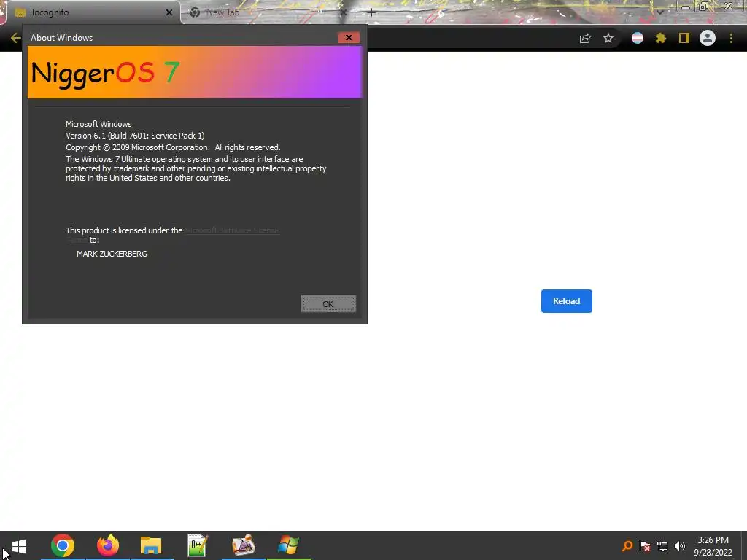747x560 pixels.
Task: Click the 9/28/2022 date in the tray
Action: 713,553
